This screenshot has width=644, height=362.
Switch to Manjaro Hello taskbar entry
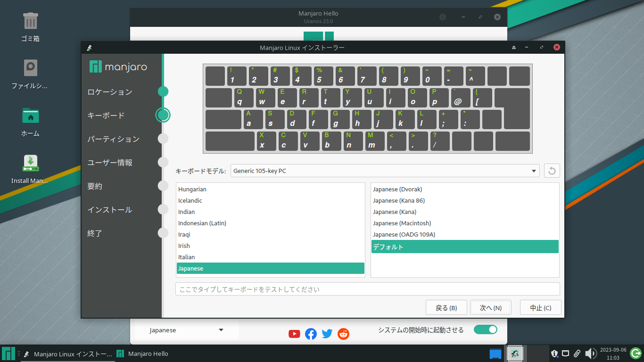142,354
